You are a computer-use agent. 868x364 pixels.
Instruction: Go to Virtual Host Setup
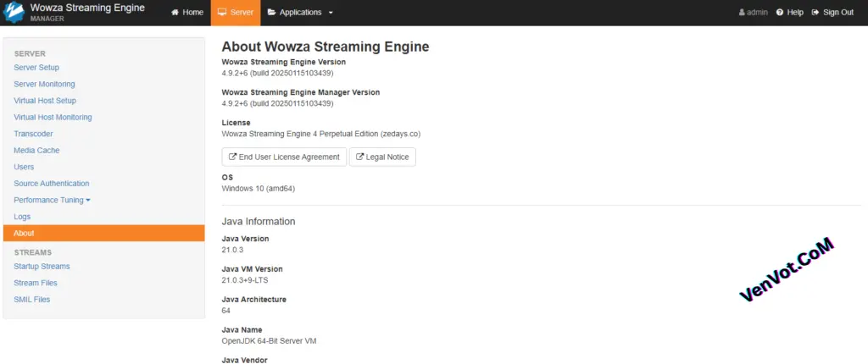tap(45, 101)
